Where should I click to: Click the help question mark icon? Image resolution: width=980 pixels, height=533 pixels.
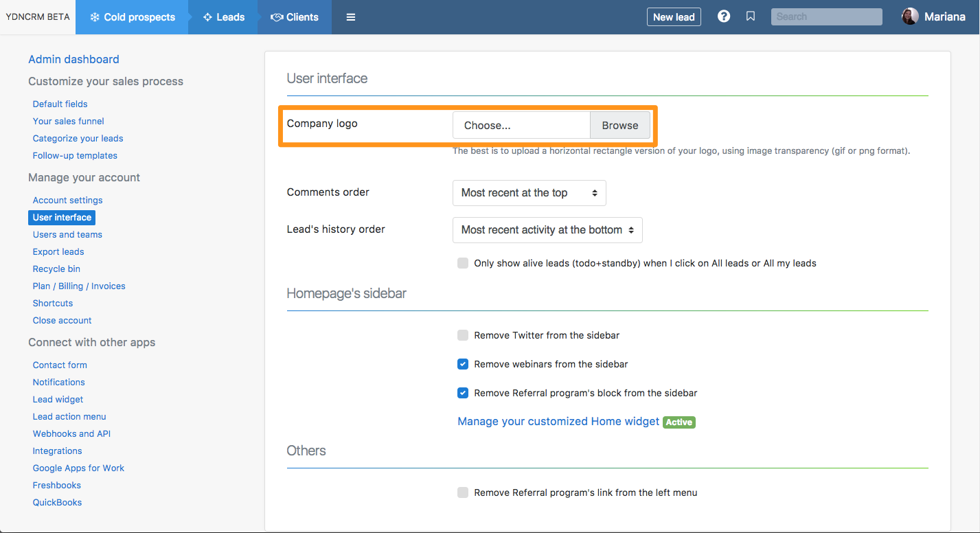(724, 16)
